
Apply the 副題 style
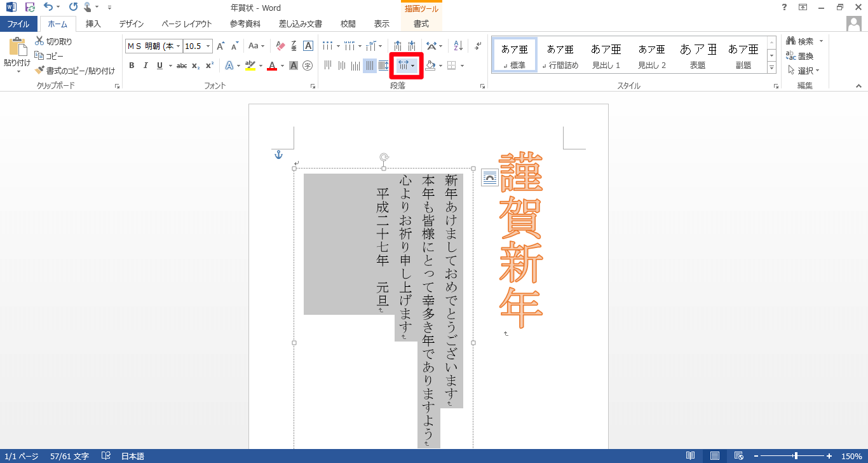pos(743,55)
